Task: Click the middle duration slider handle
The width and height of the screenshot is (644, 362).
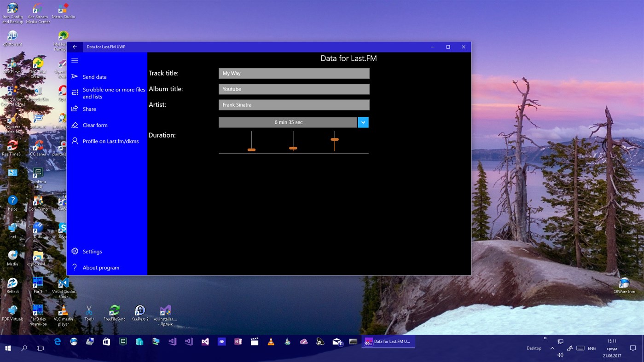Action: (x=293, y=148)
